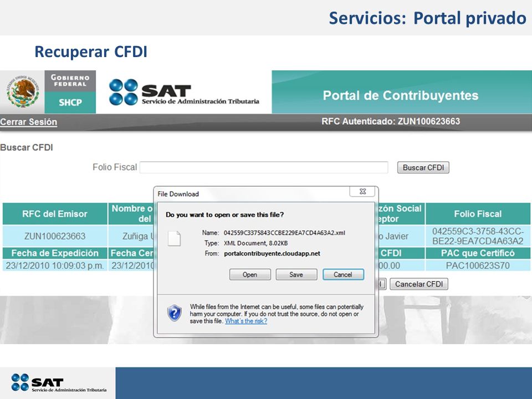Click the Fecha de Expedición header
This screenshot has height=399, width=532.
pos(55,253)
